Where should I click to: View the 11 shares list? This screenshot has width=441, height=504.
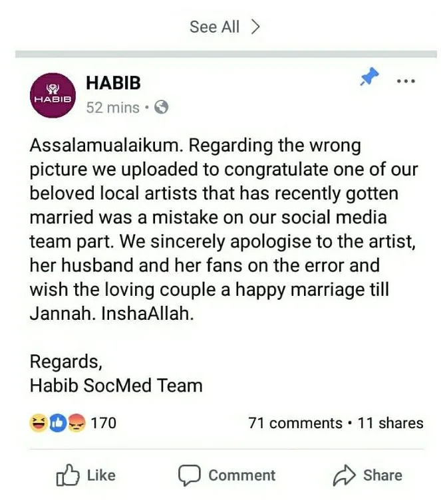(390, 423)
